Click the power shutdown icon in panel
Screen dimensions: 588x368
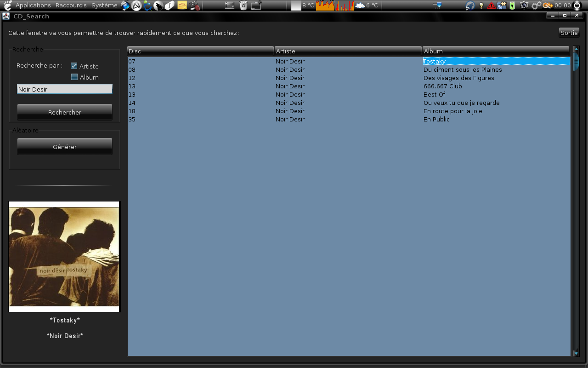click(577, 6)
